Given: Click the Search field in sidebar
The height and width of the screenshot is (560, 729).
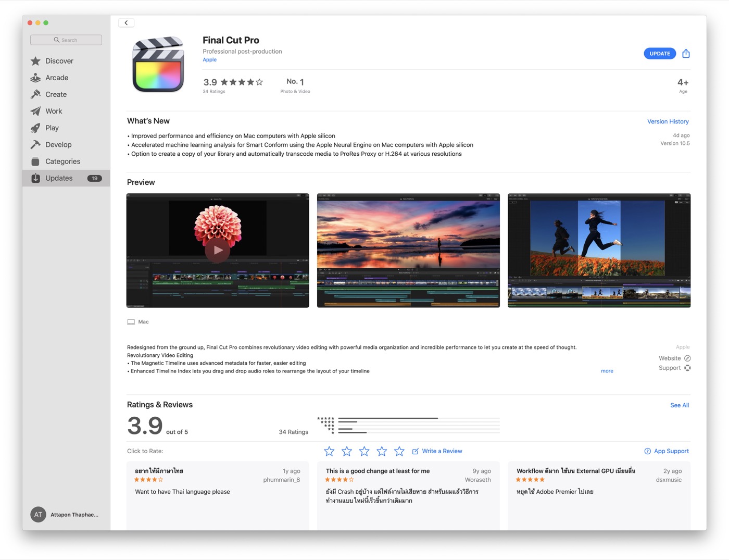Looking at the screenshot, I should (66, 40).
